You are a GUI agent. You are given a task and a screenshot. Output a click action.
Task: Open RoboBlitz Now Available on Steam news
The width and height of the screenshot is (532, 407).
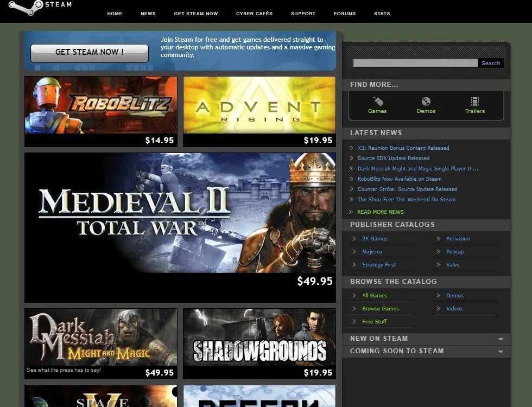click(x=400, y=179)
